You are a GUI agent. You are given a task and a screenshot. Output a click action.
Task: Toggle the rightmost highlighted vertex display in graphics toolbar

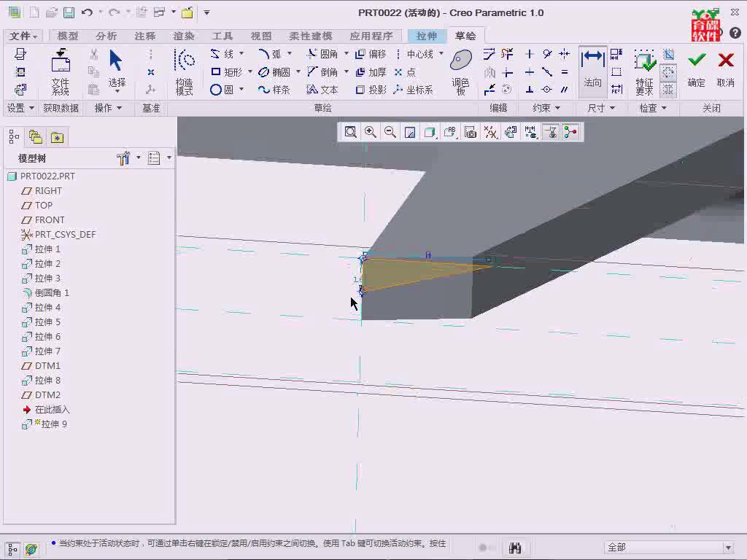point(570,132)
